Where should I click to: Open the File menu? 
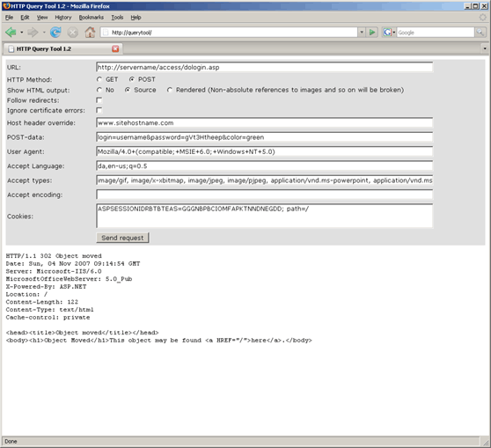pyautogui.click(x=9, y=18)
